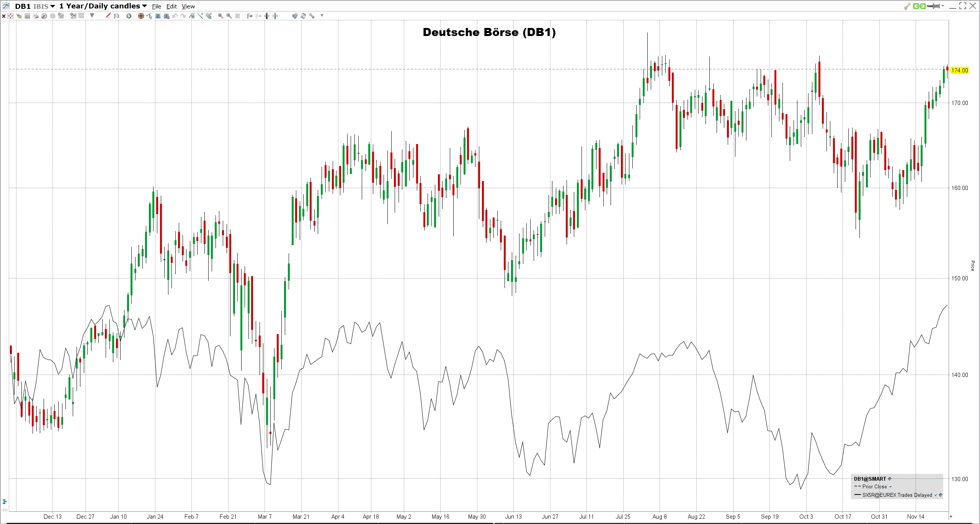Click the four-arrow crosshair box icon

click(10, 16)
